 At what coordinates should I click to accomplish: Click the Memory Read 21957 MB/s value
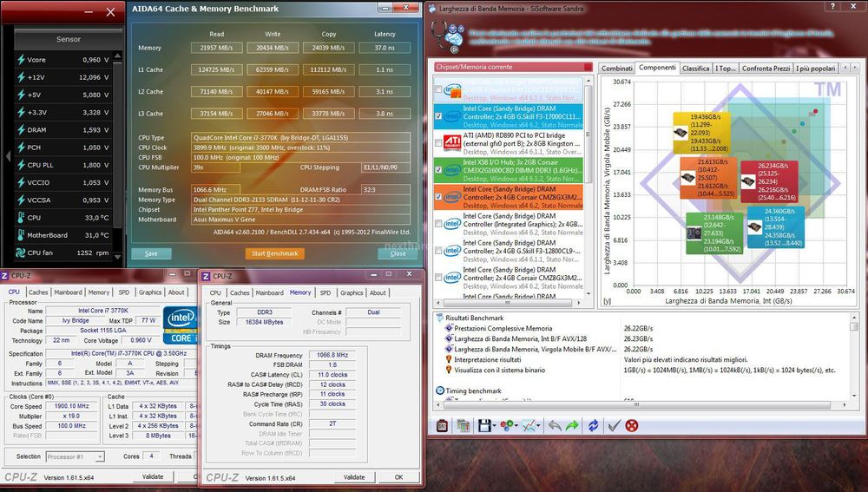[x=216, y=48]
